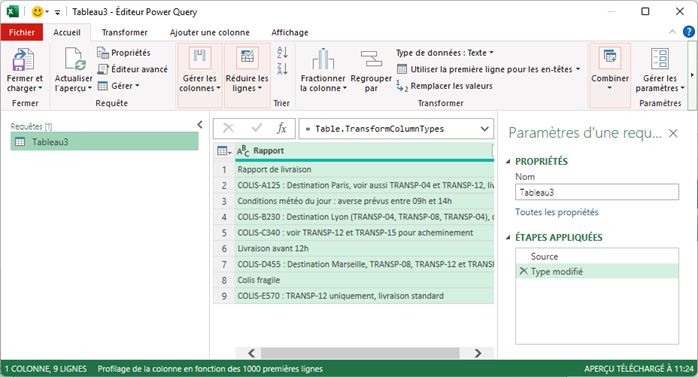The image size is (698, 377).
Task: Click the Fermer et charger icon
Action: pos(23,59)
